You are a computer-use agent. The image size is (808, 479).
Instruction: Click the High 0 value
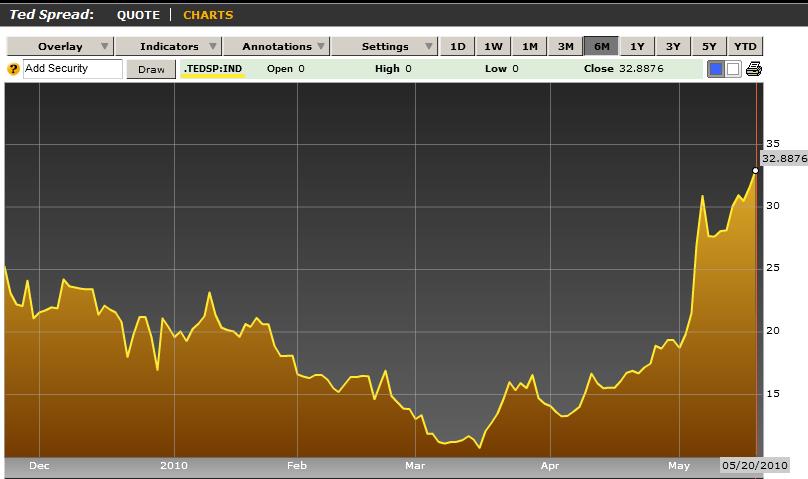[x=393, y=69]
